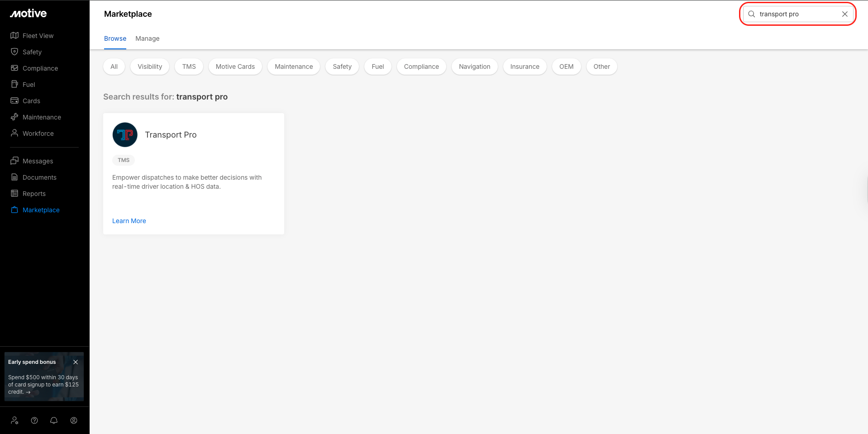
Task: Open the Transport Pro card title
Action: click(x=171, y=135)
